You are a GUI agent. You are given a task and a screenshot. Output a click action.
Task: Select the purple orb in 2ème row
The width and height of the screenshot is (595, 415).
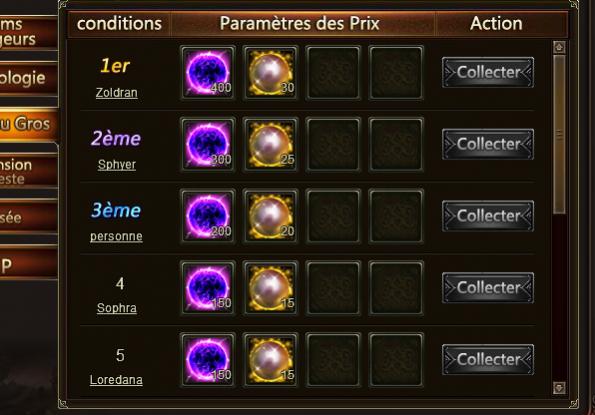pos(208,145)
